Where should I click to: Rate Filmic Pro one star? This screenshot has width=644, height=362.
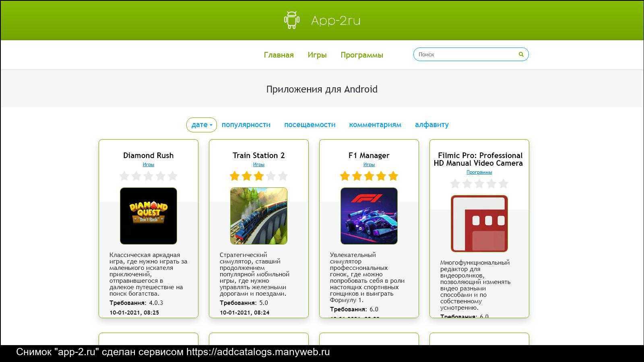tap(455, 183)
